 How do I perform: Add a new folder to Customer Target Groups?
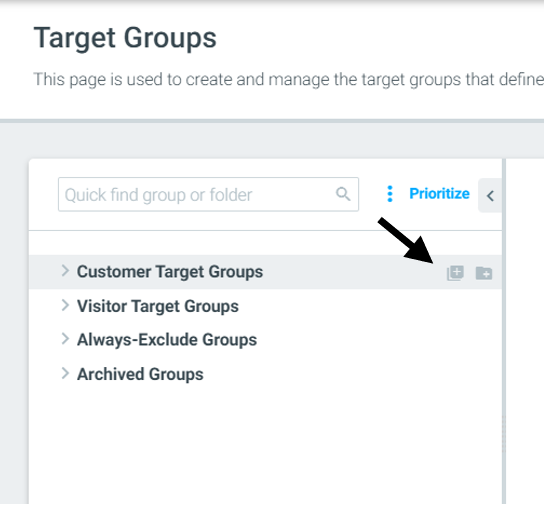(484, 273)
